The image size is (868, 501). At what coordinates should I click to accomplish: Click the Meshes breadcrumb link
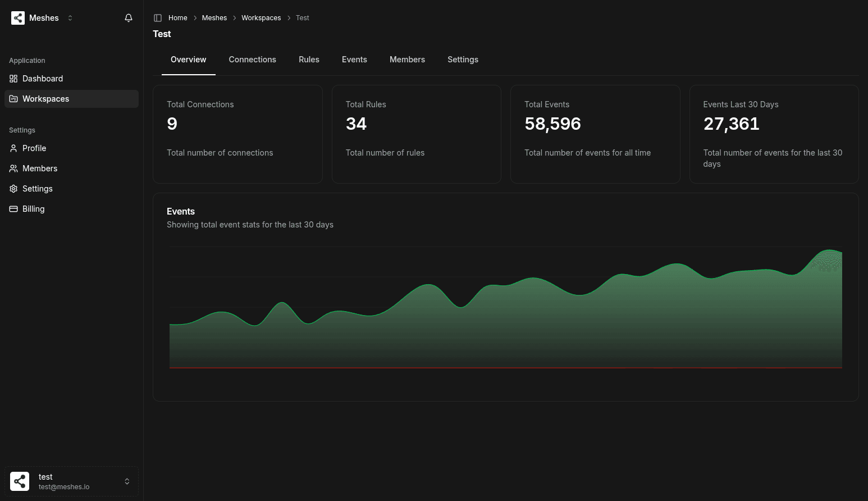pyautogui.click(x=214, y=17)
